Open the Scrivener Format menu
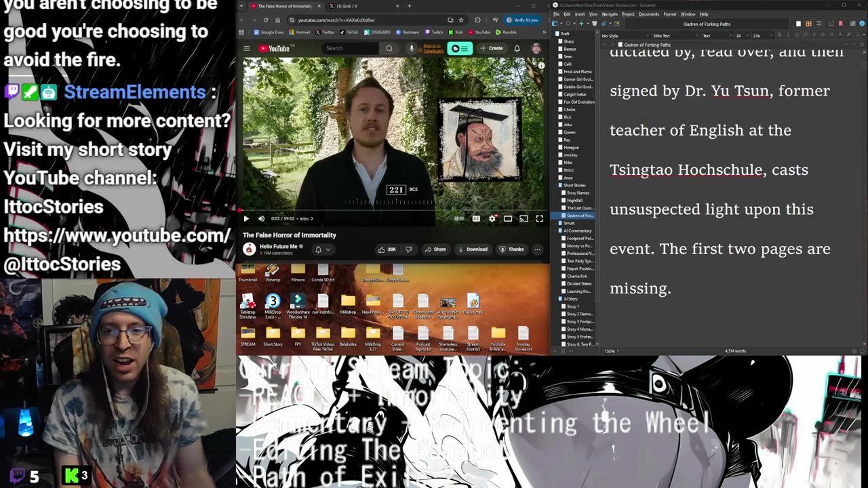Image resolution: width=868 pixels, height=488 pixels. pyautogui.click(x=670, y=14)
